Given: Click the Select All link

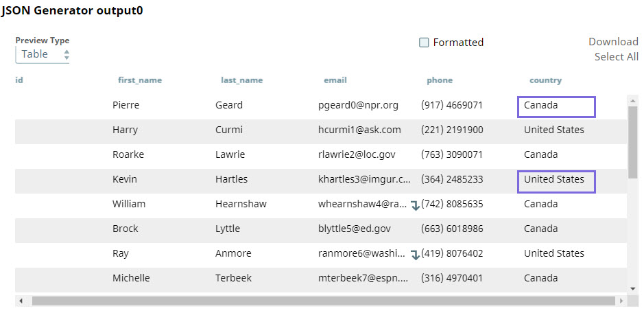Looking at the screenshot, I should pyautogui.click(x=617, y=57).
